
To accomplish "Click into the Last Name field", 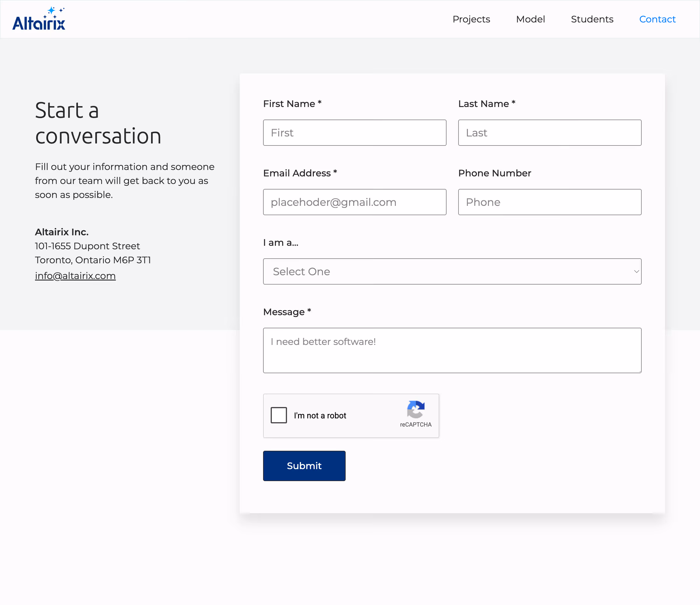I will click(550, 133).
